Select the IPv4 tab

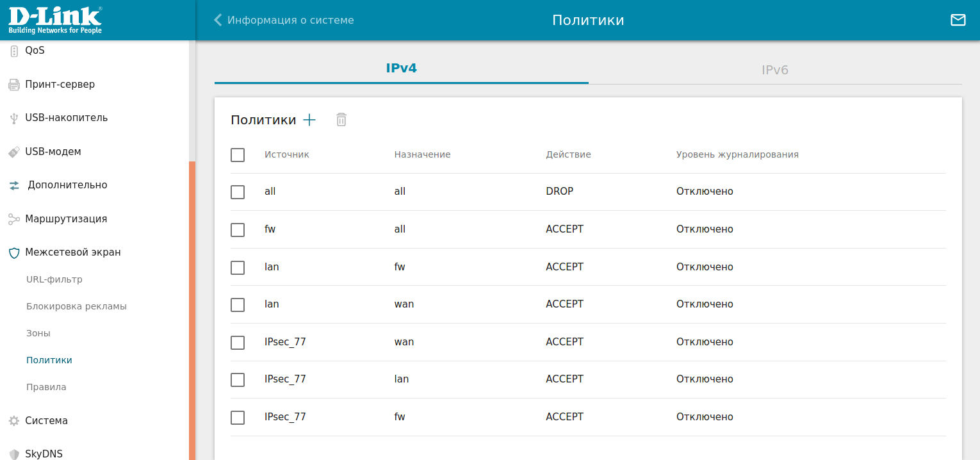tap(401, 69)
